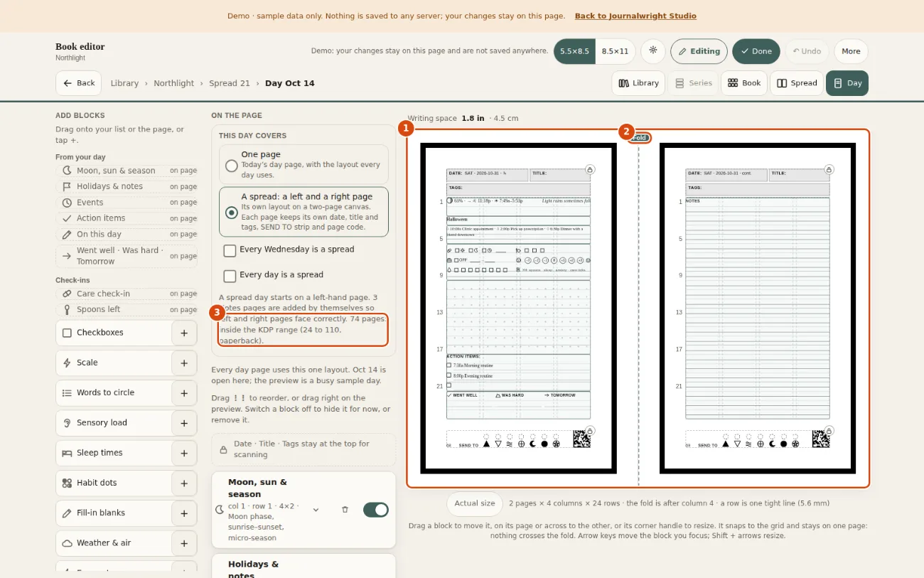Check Every day is a spread
Viewport: 924px width, 578px height.
point(230,276)
